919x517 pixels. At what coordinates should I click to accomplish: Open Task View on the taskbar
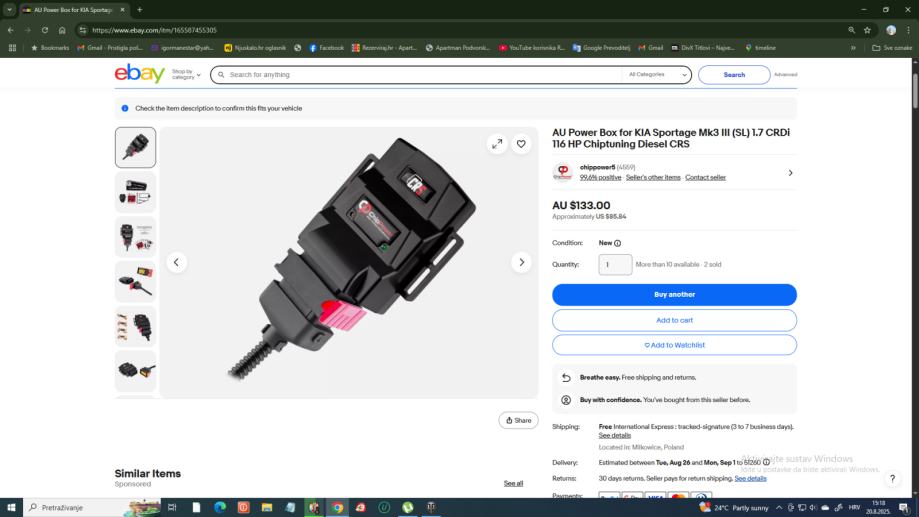click(172, 507)
